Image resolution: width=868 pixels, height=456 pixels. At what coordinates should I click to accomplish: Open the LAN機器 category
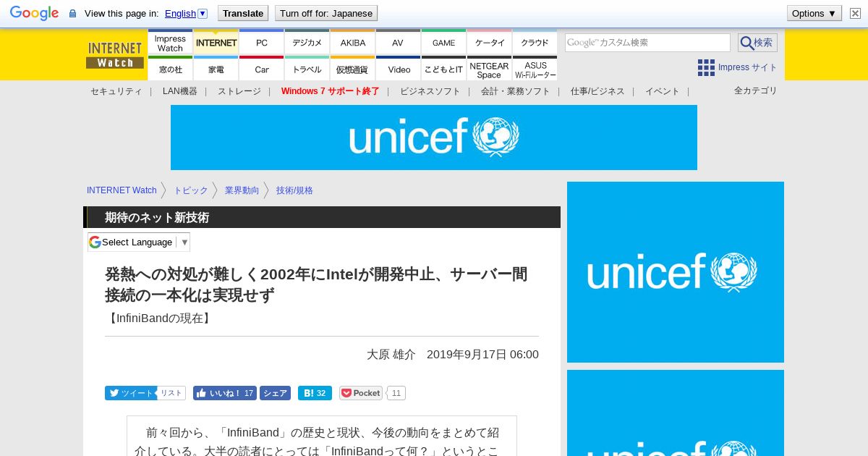coord(179,91)
